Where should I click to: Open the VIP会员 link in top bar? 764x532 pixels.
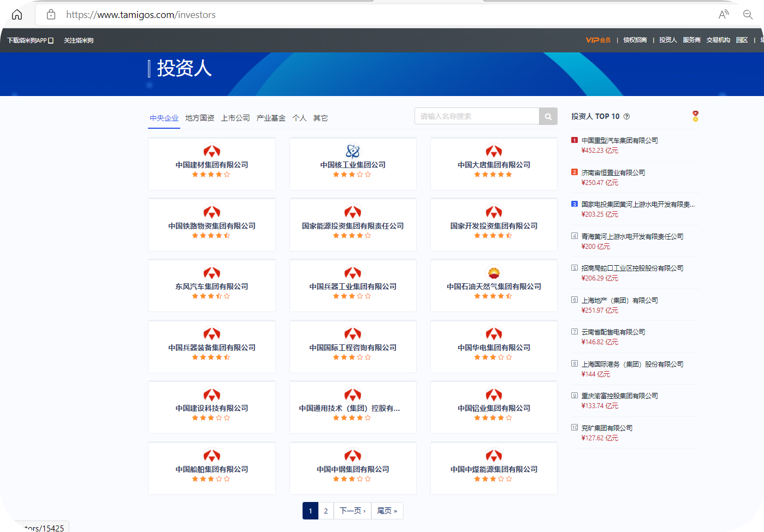(599, 39)
